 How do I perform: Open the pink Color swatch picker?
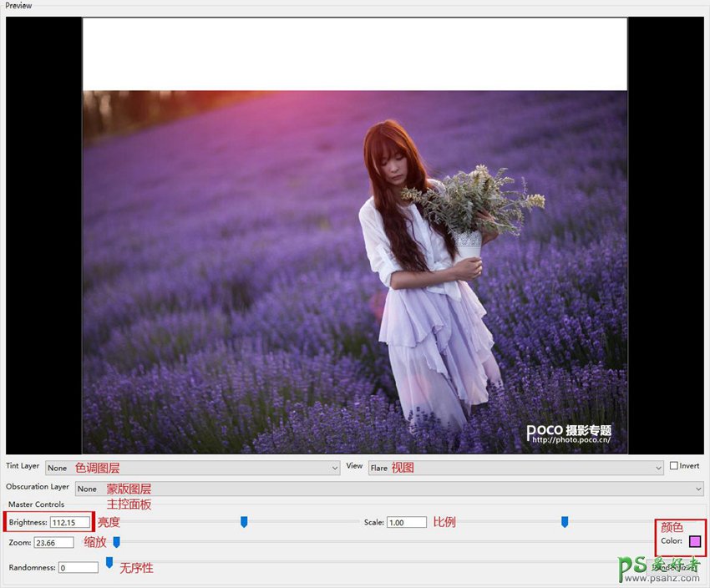(x=694, y=541)
